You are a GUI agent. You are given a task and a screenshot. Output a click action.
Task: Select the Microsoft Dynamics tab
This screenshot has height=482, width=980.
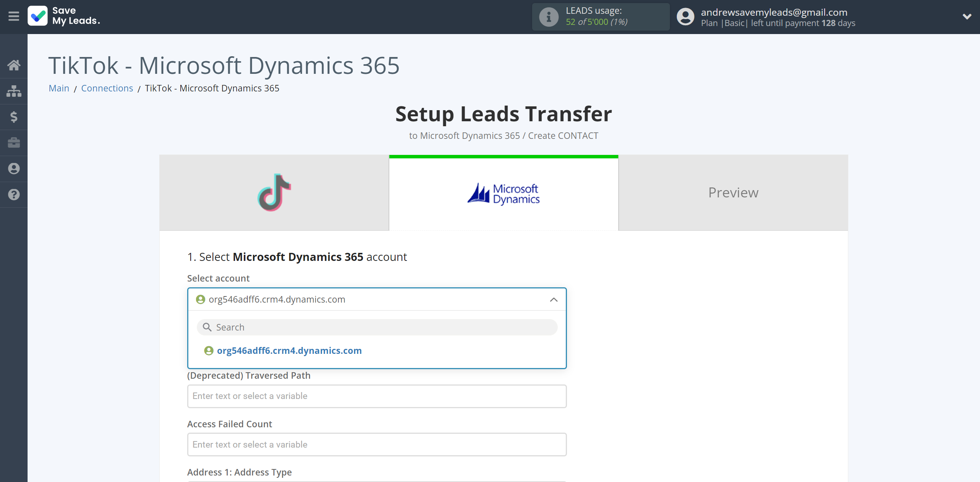(x=504, y=193)
